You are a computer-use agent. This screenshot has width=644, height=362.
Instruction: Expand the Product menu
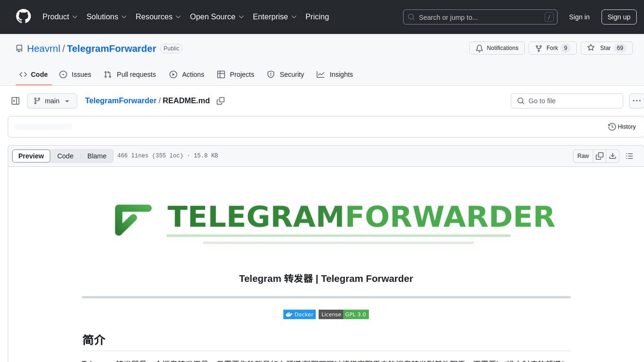(60, 17)
